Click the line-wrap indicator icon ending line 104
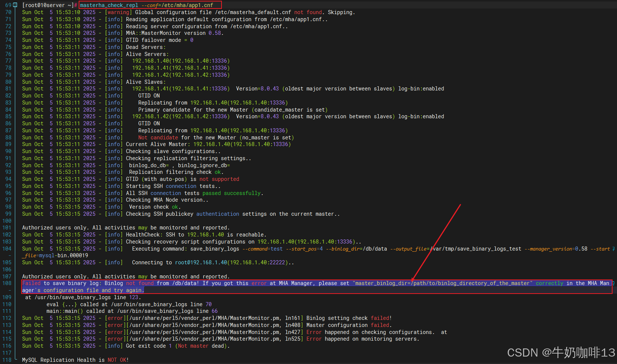617x364 pixels. (613, 249)
